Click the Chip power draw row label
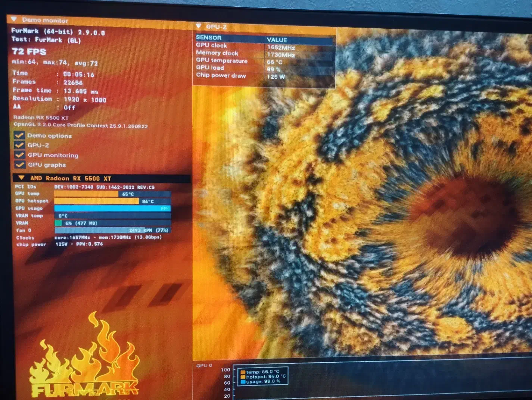This screenshot has height=400, width=532. click(x=221, y=75)
